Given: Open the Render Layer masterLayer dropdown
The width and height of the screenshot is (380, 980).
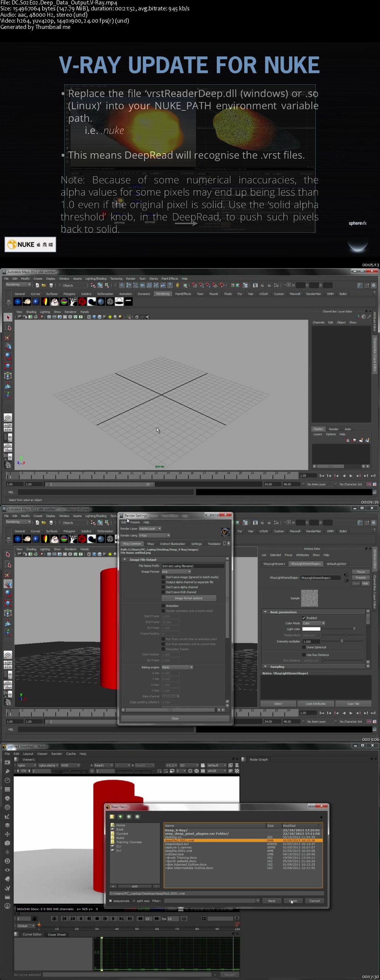Looking at the screenshot, I should 150,529.
